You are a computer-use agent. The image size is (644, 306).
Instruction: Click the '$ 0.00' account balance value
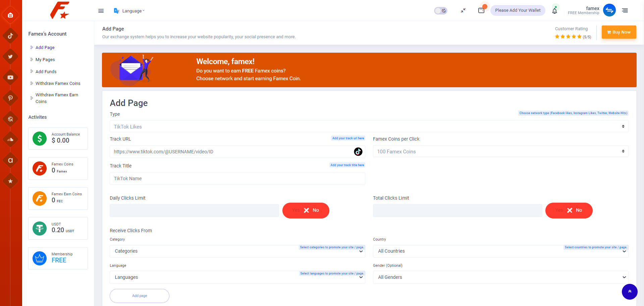pyautogui.click(x=60, y=141)
